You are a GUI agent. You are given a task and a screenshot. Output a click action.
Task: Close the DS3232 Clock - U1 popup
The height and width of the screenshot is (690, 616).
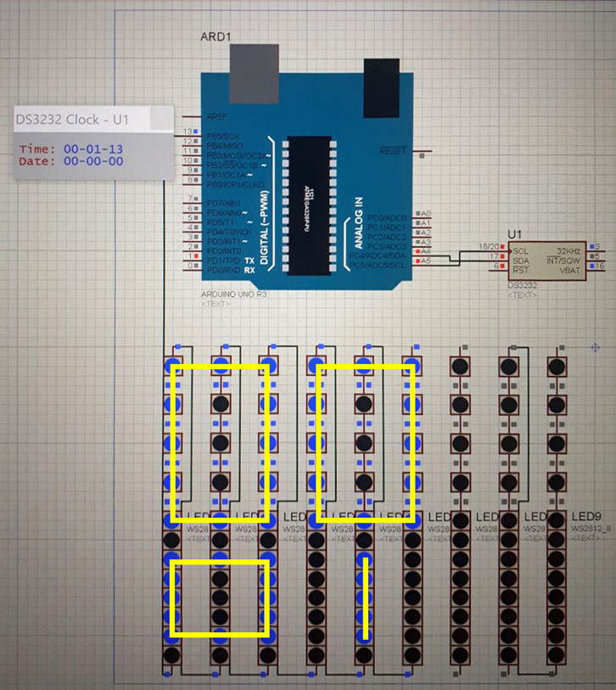161,119
